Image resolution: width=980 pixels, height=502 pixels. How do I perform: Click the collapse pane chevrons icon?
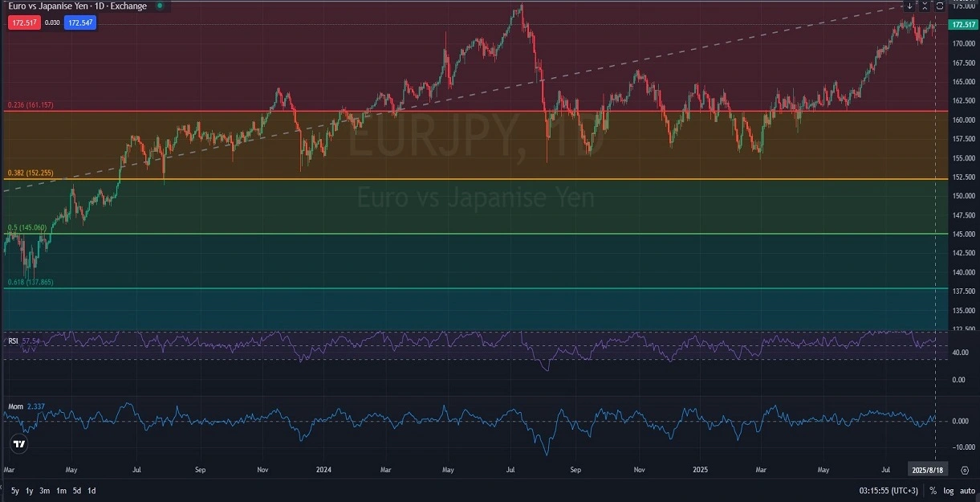[925, 6]
